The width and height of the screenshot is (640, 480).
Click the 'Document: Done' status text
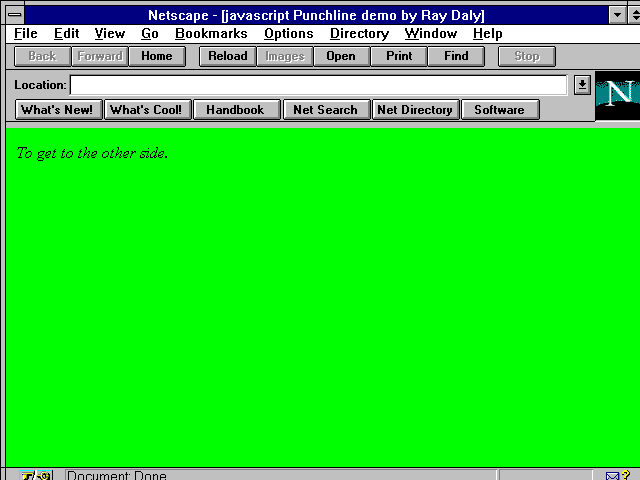(x=117, y=476)
